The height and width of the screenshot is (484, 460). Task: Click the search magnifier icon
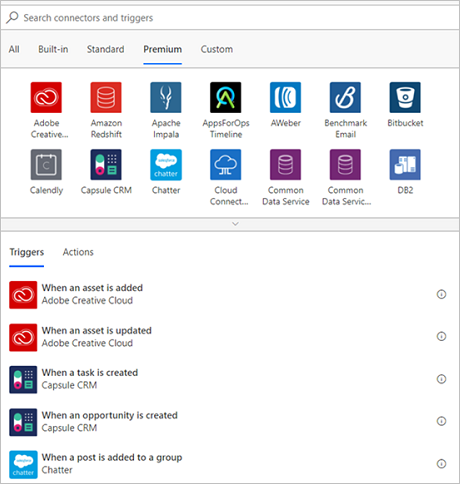(12, 17)
